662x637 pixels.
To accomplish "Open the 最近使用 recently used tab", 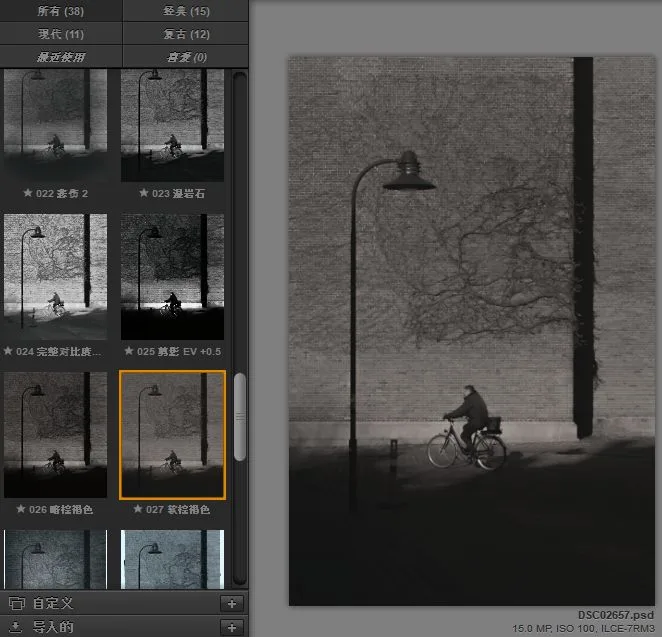I will [61, 57].
